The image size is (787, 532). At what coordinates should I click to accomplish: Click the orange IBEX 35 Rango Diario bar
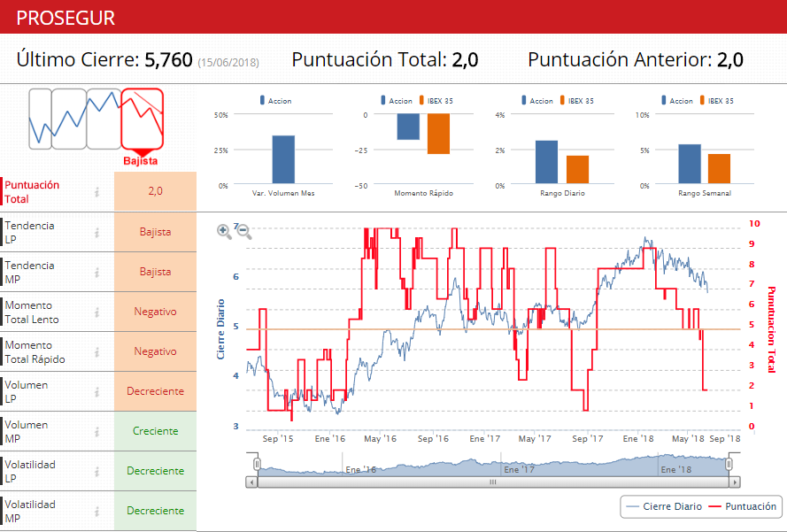click(x=578, y=170)
